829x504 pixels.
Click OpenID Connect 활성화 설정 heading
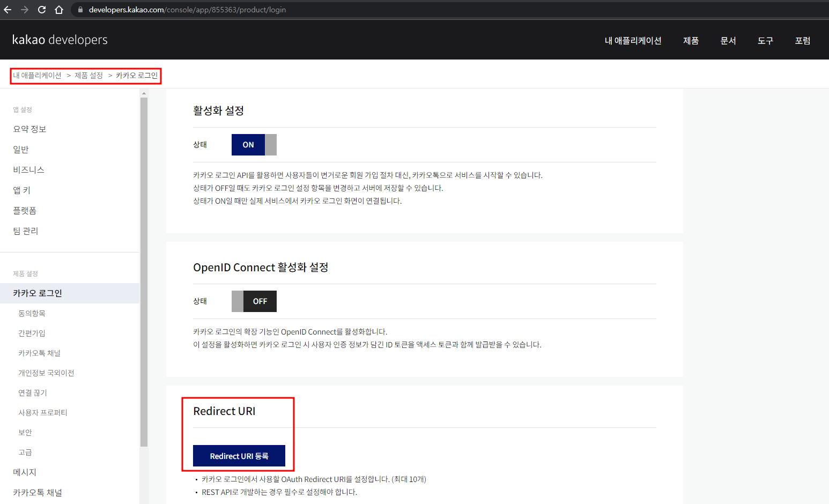click(x=261, y=267)
